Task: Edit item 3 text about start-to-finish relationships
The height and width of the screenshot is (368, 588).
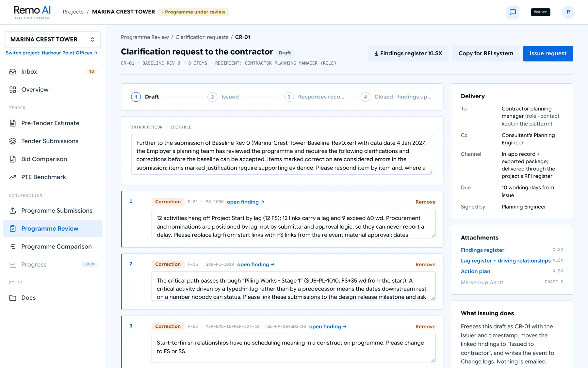Action: pyautogui.click(x=293, y=348)
